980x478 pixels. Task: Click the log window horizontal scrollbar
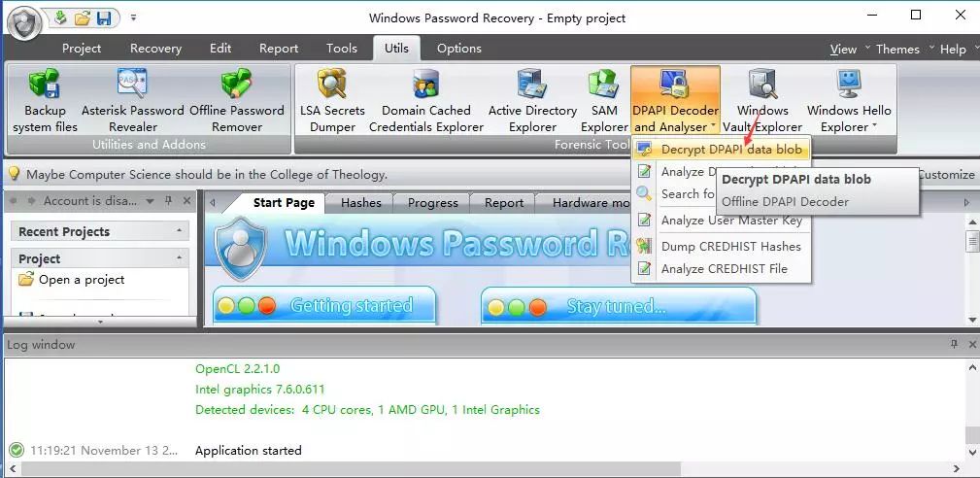coord(352,468)
